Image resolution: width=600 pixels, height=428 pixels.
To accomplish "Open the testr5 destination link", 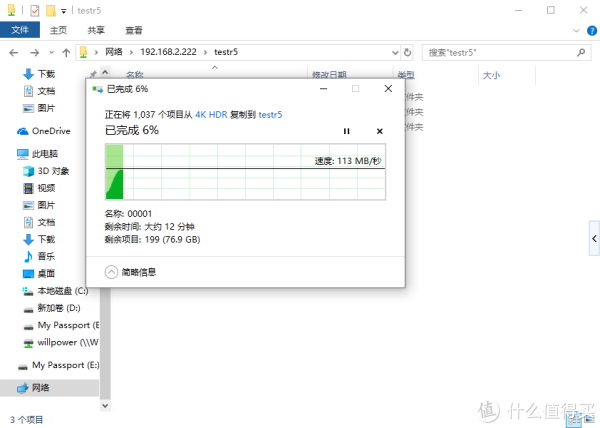I will (270, 115).
